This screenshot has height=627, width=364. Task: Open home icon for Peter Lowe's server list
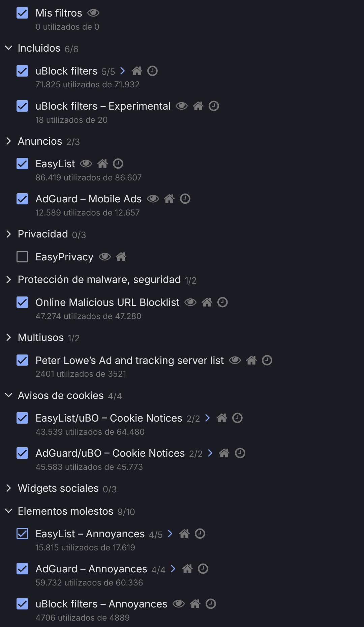pyautogui.click(x=251, y=360)
